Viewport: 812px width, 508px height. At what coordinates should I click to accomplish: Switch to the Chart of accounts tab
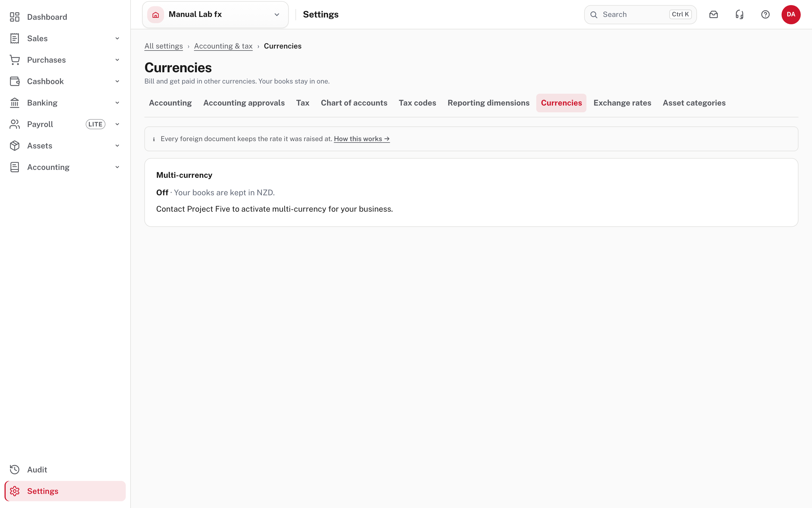[354, 103]
